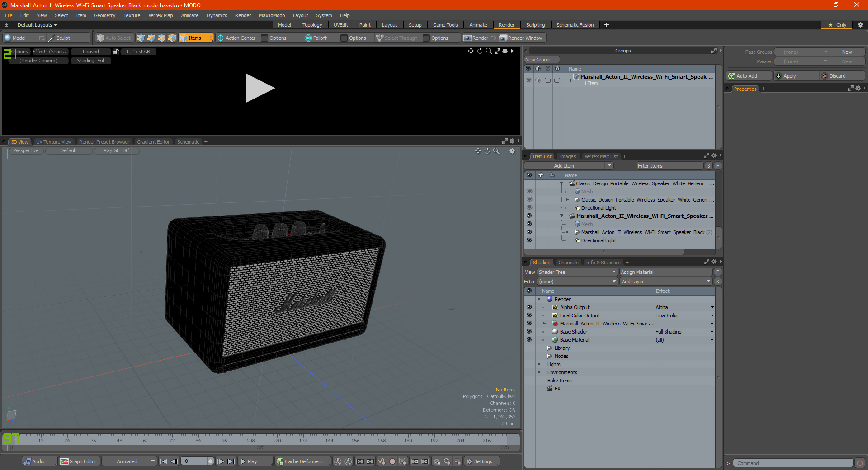Select the Polygons selection mode cube icon
The image size is (868, 470).
pos(161,38)
